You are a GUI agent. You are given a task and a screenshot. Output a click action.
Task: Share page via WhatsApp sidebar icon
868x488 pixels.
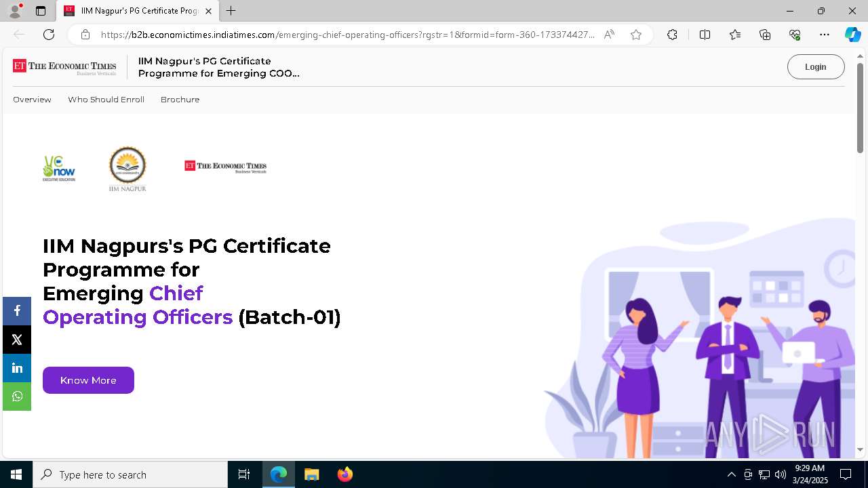pos(17,396)
